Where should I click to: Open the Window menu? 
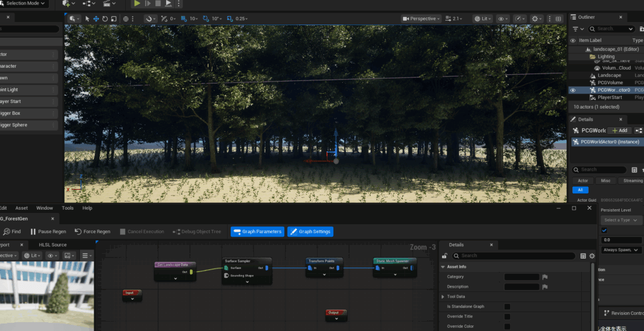pyautogui.click(x=45, y=208)
